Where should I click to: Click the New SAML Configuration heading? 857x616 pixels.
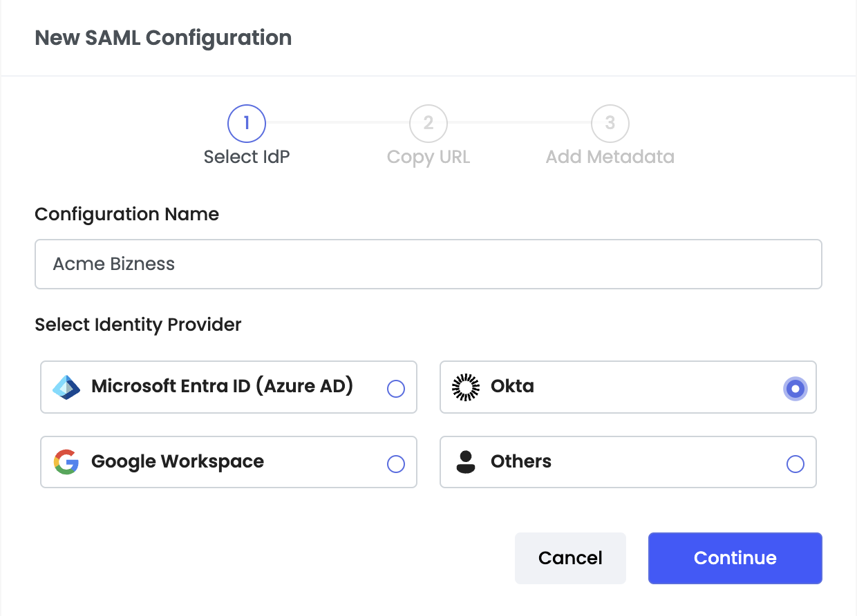pos(163,37)
